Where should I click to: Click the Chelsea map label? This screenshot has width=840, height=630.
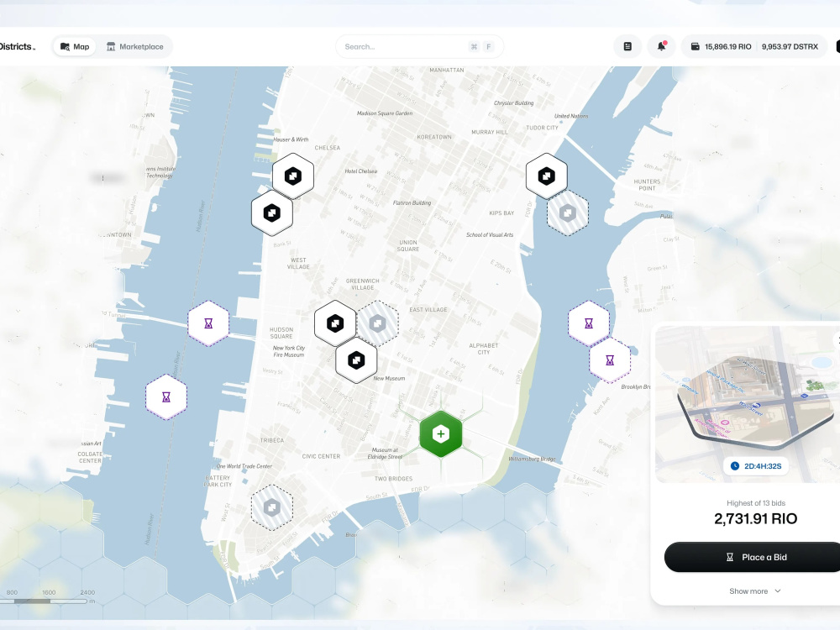point(328,148)
